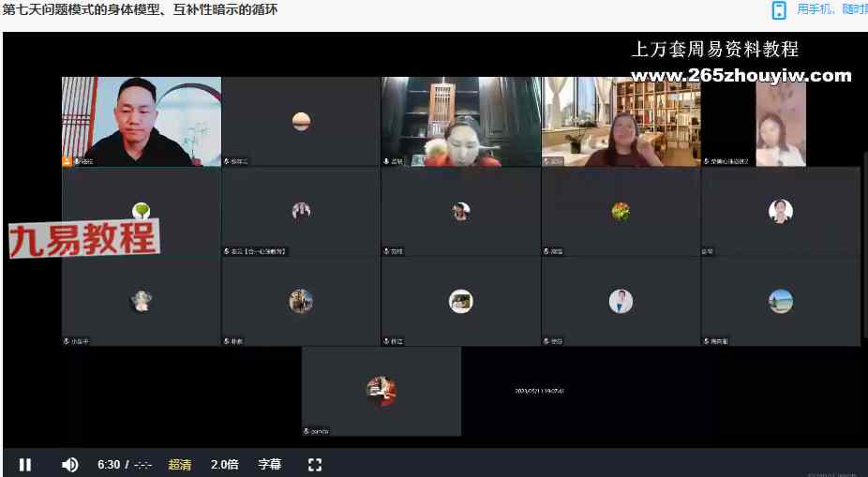Click the page title about 第七天问题模式

pos(141,9)
